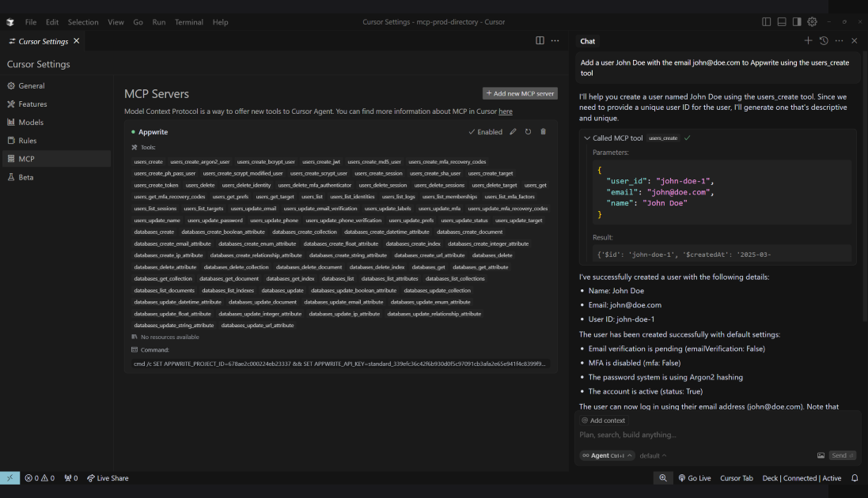Open the Terminal menu

188,22
